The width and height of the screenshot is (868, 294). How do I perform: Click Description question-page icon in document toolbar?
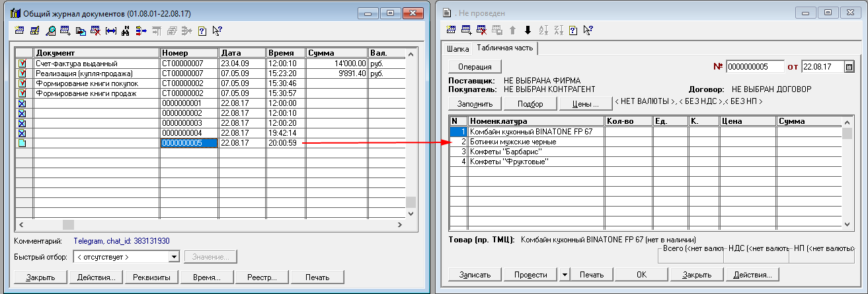574,30
